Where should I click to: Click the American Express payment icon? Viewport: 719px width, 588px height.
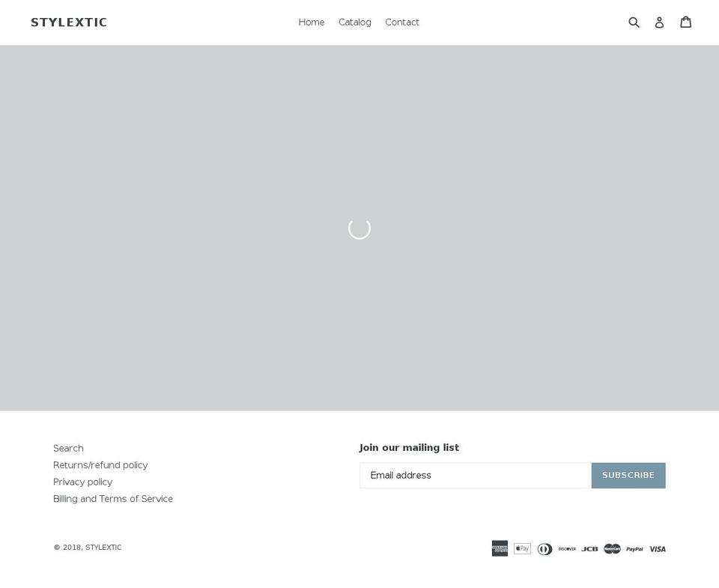500,548
